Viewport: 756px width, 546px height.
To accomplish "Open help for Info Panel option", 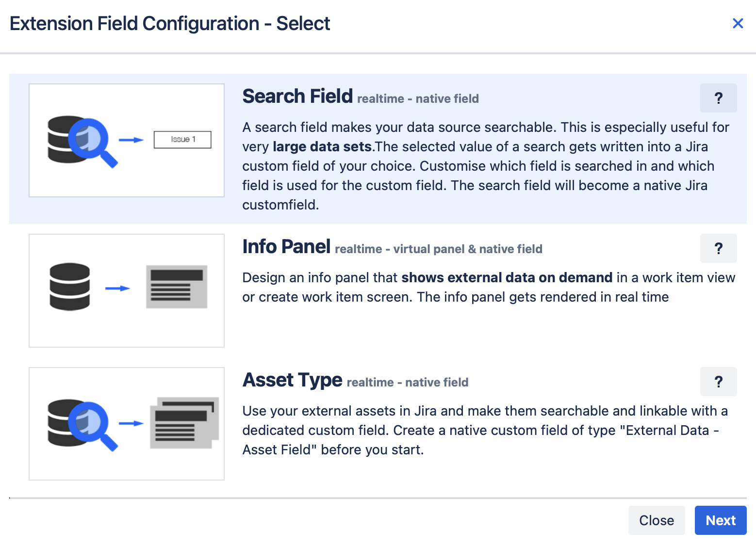I will pyautogui.click(x=718, y=248).
